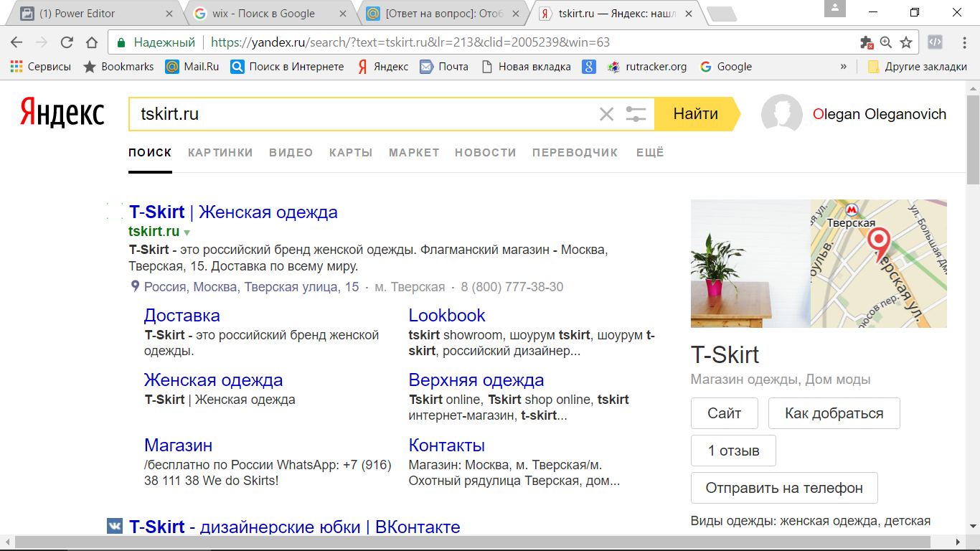Expand the hidden bookmarks chevron
This screenshot has width=980, height=551.
tap(843, 67)
